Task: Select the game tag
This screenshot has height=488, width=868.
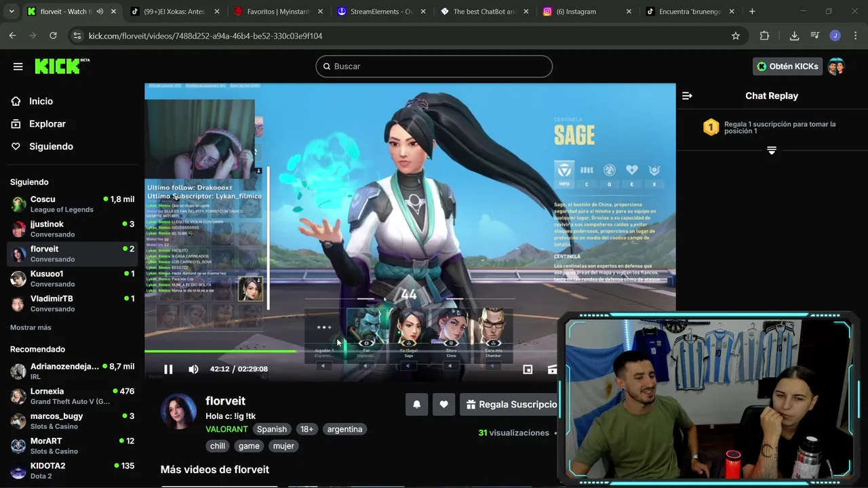Action: 249,446
